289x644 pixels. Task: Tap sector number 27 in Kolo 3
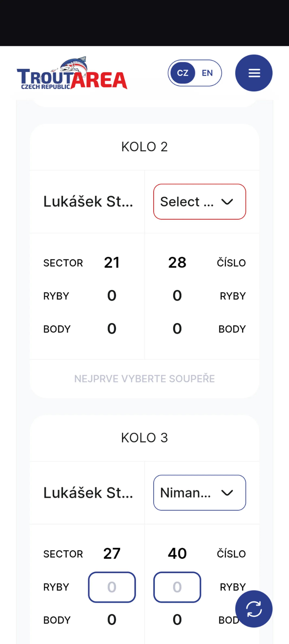tap(112, 554)
